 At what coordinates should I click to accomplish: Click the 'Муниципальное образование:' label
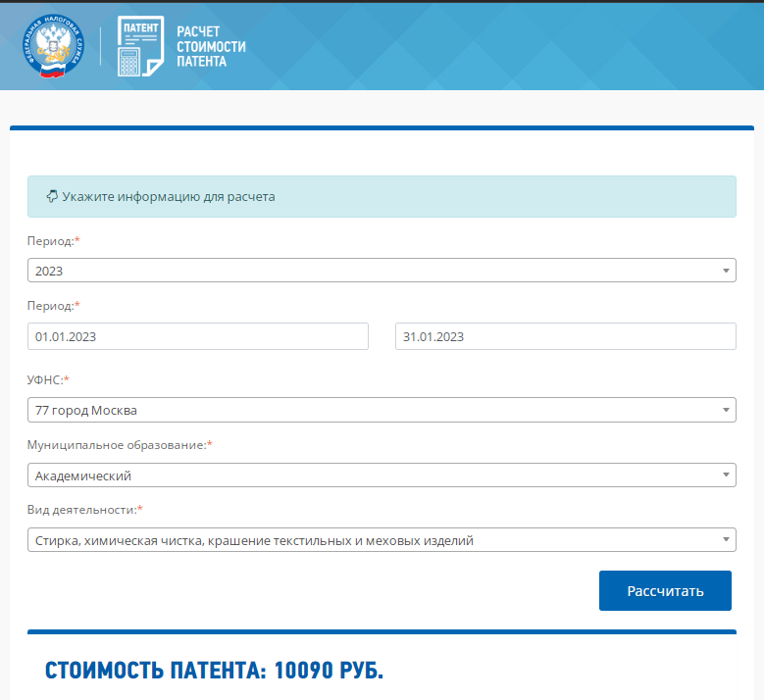pos(119,445)
